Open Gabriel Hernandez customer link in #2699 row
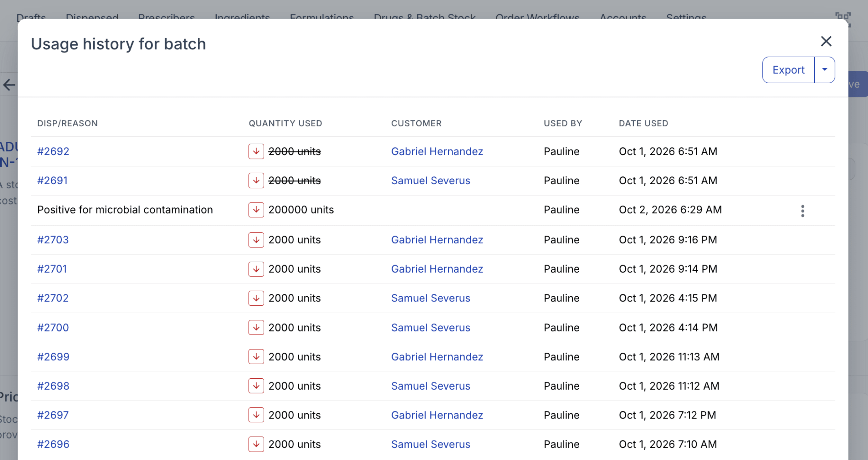The image size is (868, 460). pyautogui.click(x=437, y=356)
